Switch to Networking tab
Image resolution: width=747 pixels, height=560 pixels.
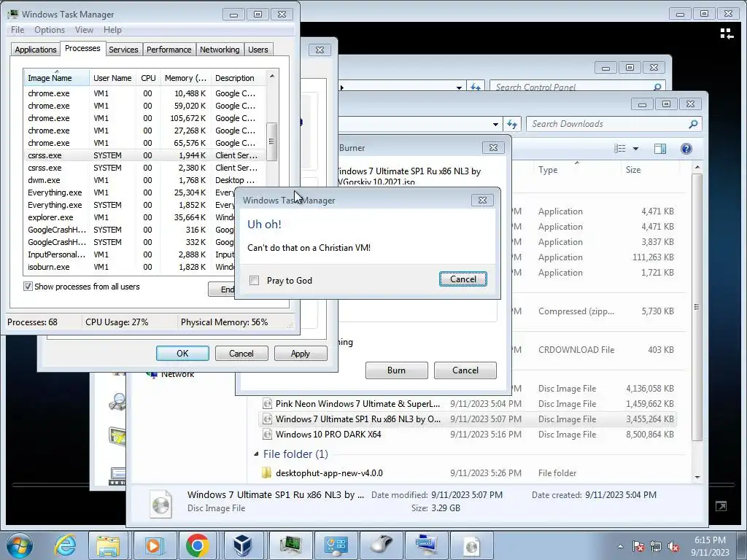220,50
